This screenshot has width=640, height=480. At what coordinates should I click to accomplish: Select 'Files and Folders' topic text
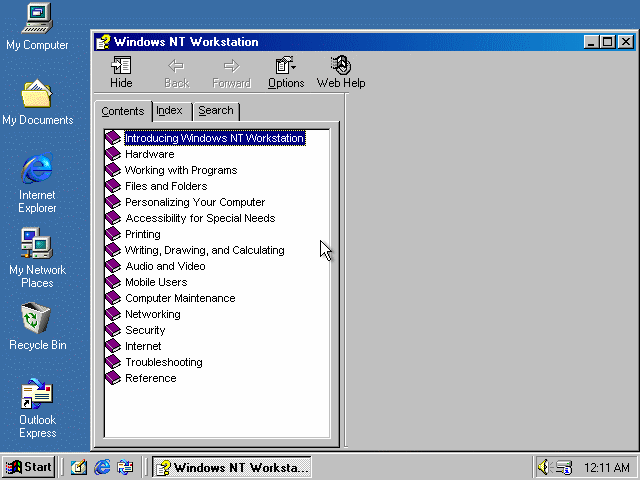[x=166, y=186]
